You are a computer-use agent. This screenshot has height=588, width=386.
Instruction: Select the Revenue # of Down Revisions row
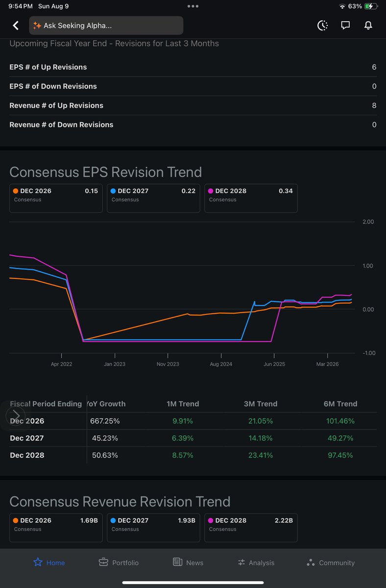click(x=193, y=124)
